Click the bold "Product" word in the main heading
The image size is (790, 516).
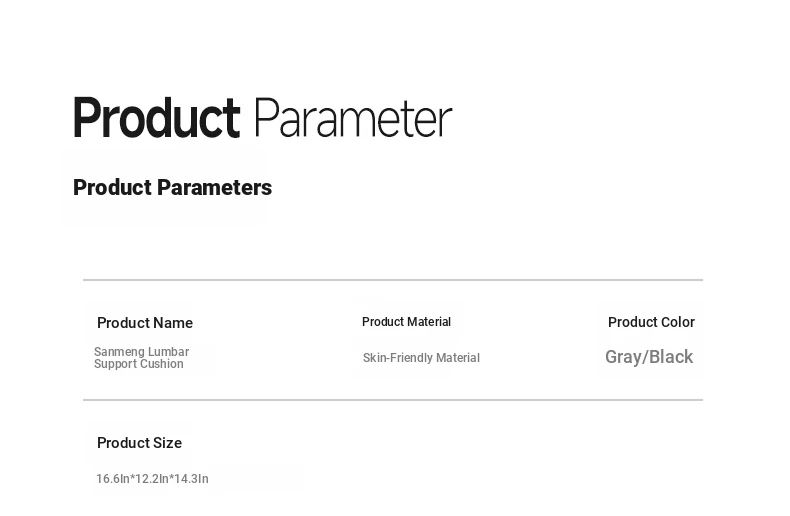pyautogui.click(x=156, y=119)
